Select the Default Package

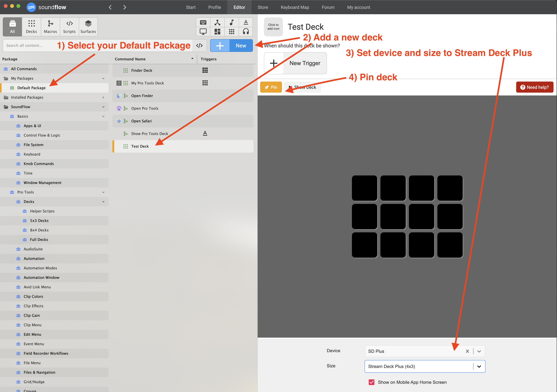(54, 88)
